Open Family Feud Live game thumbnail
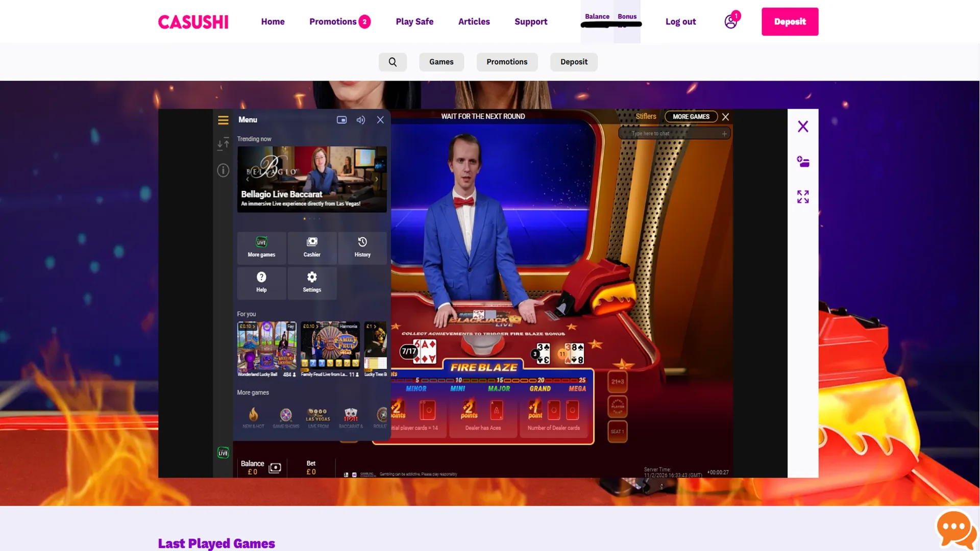This screenshot has height=551, width=980. point(330,345)
